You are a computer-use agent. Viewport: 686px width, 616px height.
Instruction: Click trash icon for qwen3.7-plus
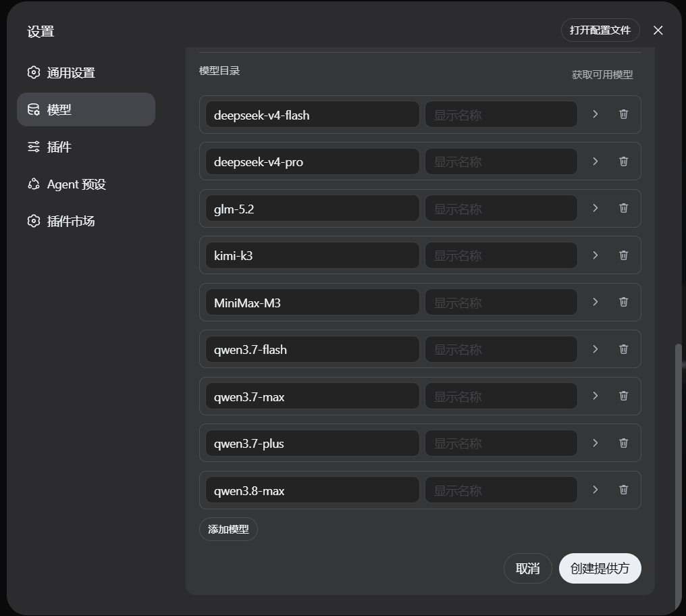point(623,443)
